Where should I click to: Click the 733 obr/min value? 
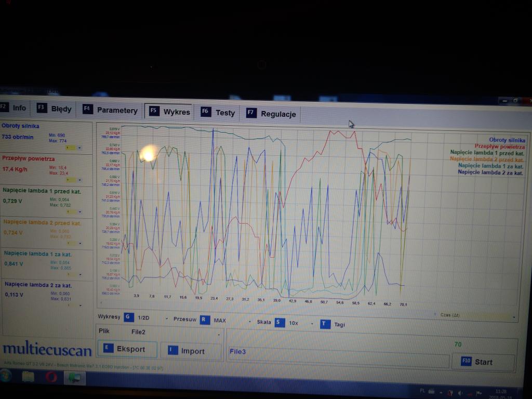click(x=18, y=137)
